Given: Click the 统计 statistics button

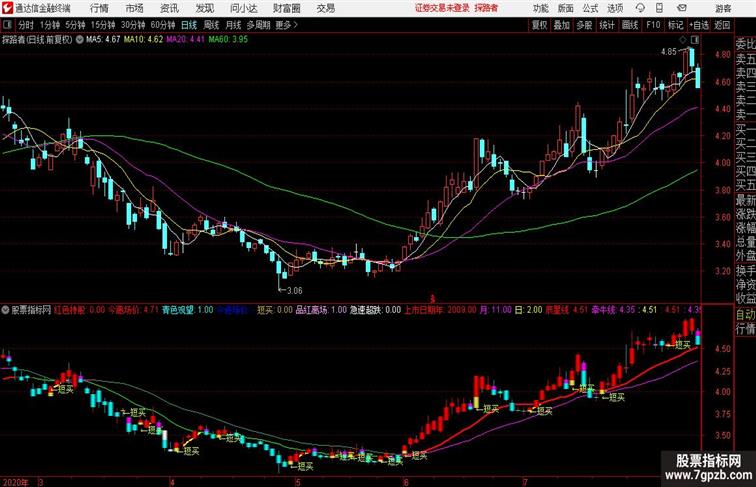Looking at the screenshot, I should 607,25.
